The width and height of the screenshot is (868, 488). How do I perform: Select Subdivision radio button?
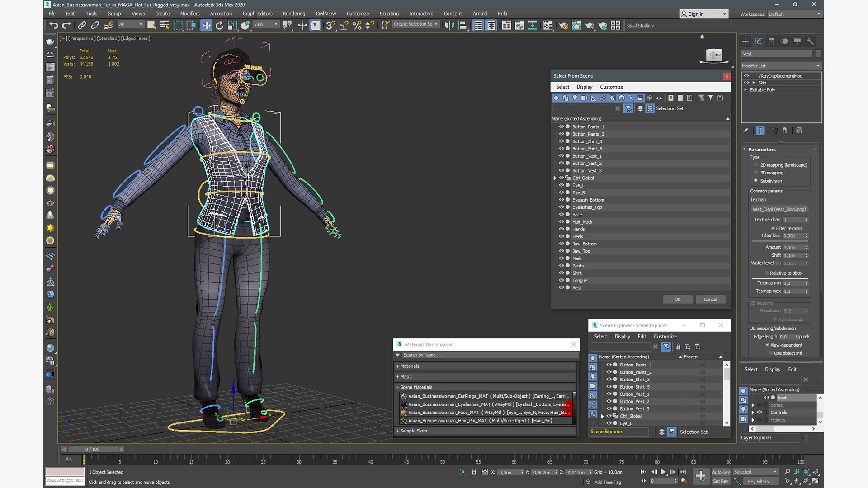tap(755, 181)
